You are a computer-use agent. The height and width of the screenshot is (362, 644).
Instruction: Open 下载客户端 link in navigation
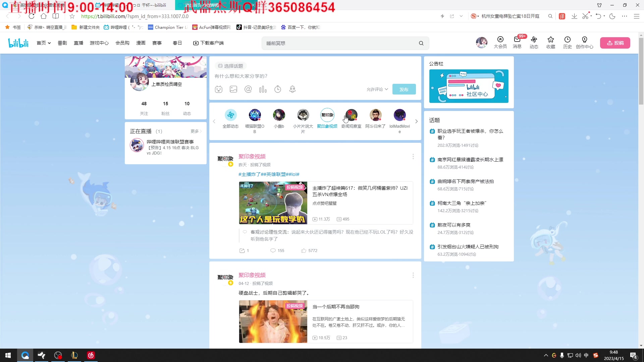pos(208,43)
